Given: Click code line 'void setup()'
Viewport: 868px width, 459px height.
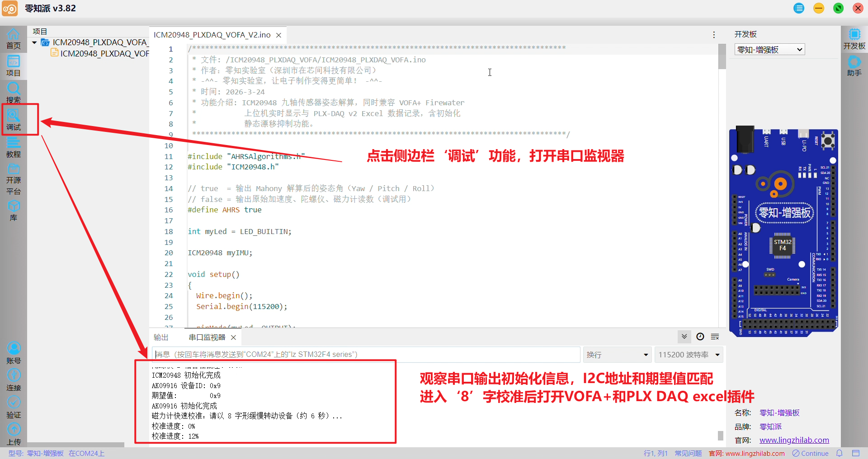Looking at the screenshot, I should pyautogui.click(x=213, y=274).
